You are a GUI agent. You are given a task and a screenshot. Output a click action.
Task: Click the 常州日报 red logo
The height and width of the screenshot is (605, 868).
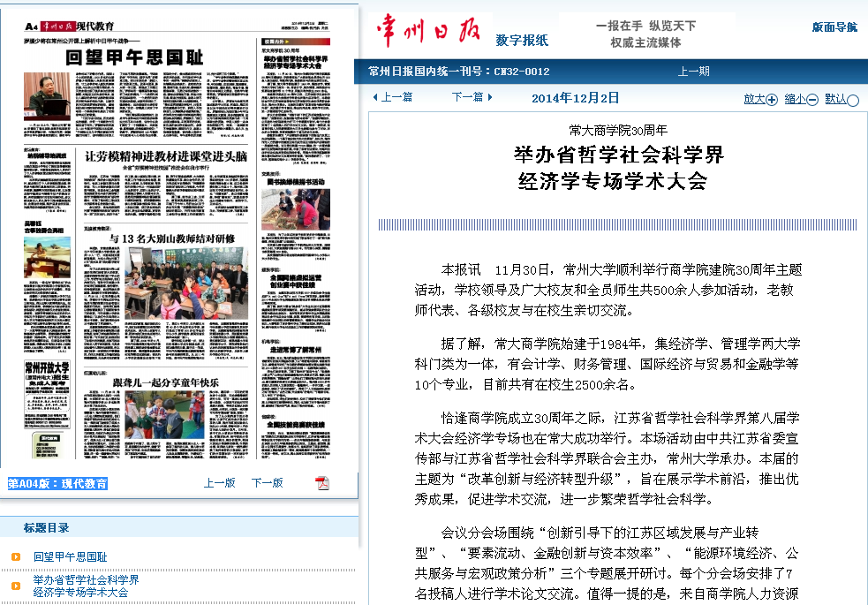428,32
